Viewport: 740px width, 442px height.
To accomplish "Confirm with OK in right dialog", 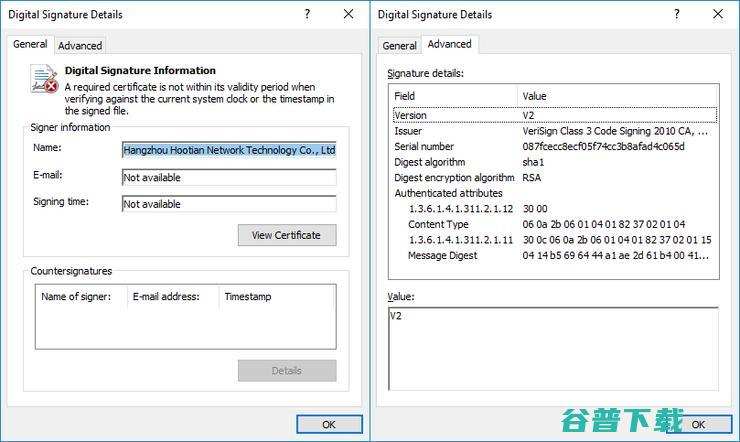I will pos(698,424).
